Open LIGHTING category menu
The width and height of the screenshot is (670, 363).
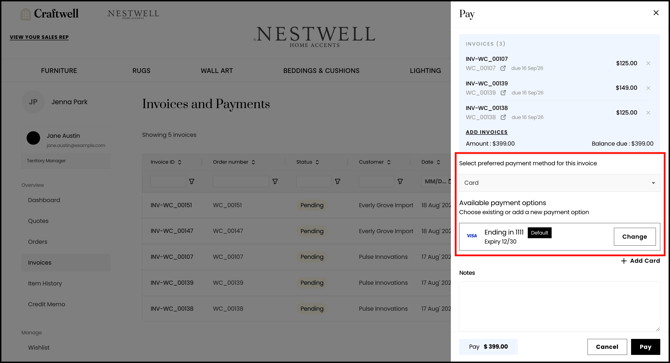coord(425,70)
